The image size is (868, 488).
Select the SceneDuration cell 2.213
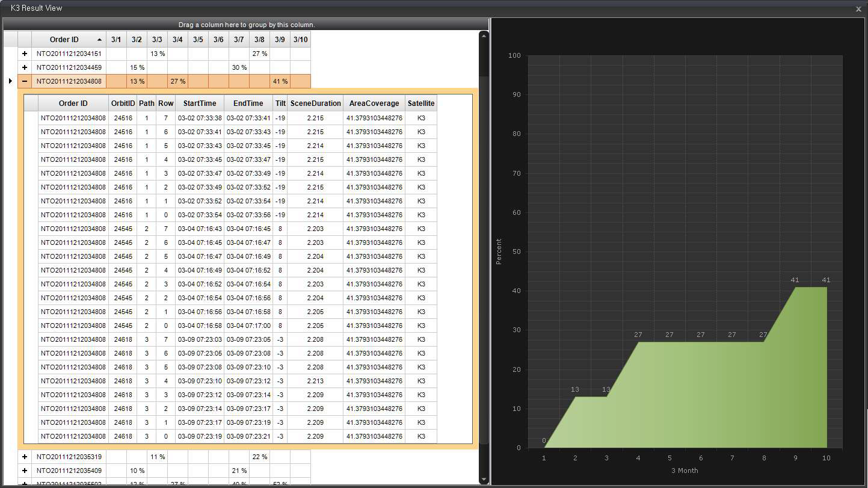tap(316, 381)
